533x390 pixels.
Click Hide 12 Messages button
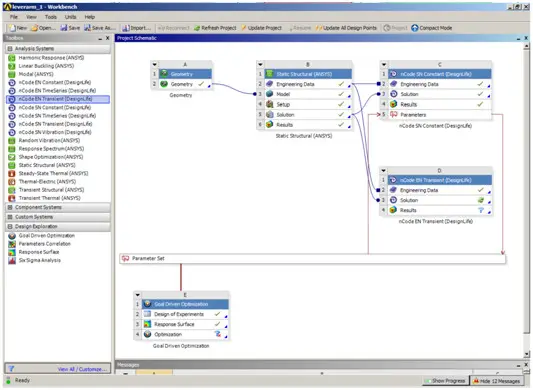pos(497,381)
